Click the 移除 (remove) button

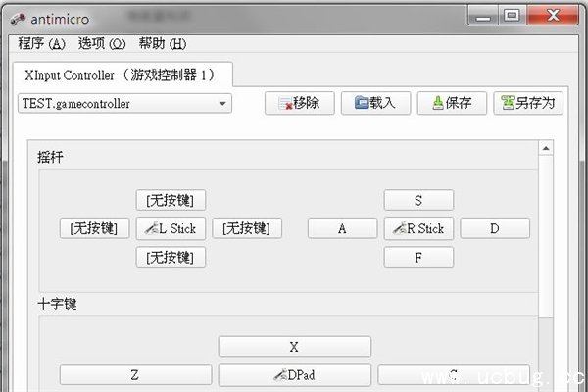tap(300, 103)
